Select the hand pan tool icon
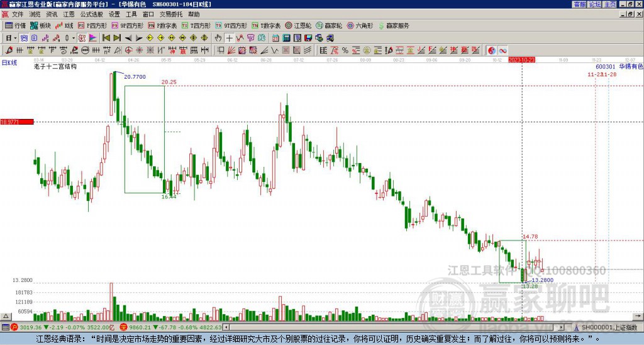644x345 pixels. pos(218,38)
